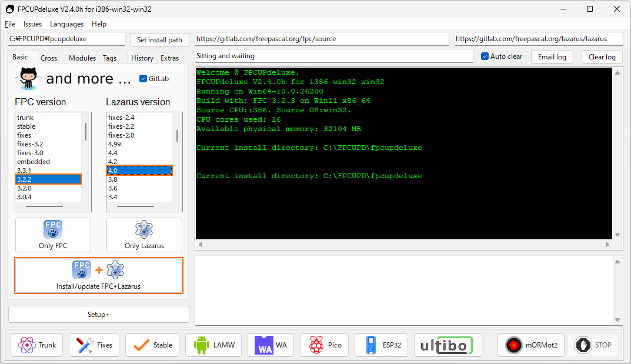The image size is (631, 364).
Task: Click the Clear log button
Action: 602,56
